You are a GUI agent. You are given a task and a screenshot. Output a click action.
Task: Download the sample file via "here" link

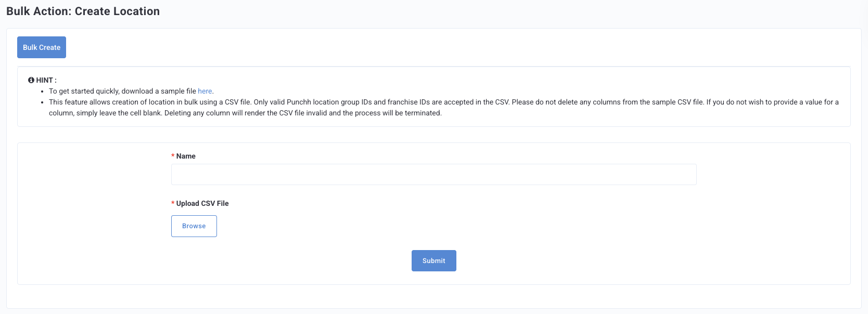pyautogui.click(x=205, y=91)
